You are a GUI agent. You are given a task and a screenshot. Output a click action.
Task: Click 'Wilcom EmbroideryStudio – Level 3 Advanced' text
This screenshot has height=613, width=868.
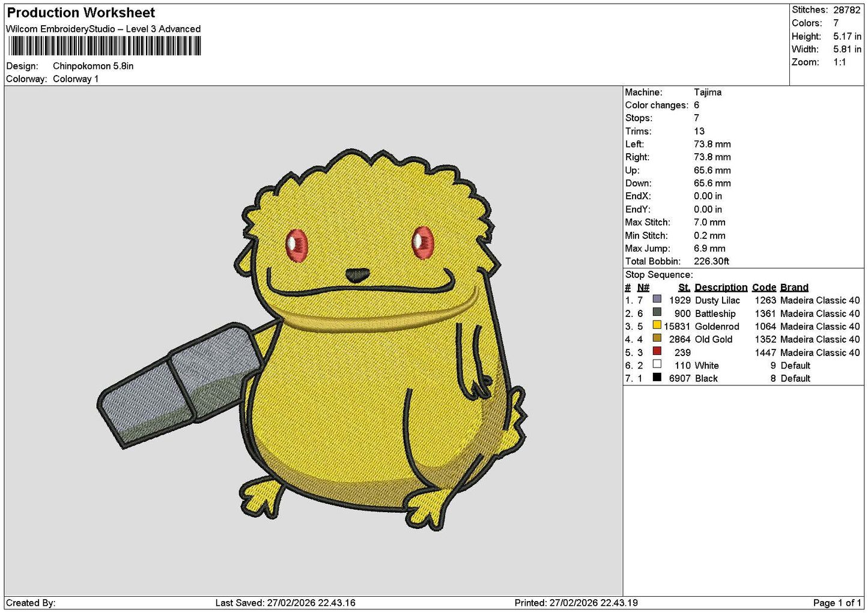tap(103, 29)
